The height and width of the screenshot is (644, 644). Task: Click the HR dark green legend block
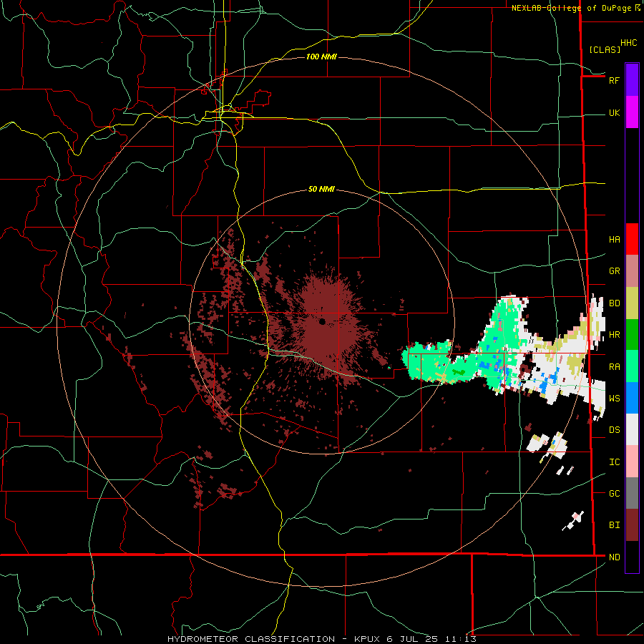click(632, 335)
